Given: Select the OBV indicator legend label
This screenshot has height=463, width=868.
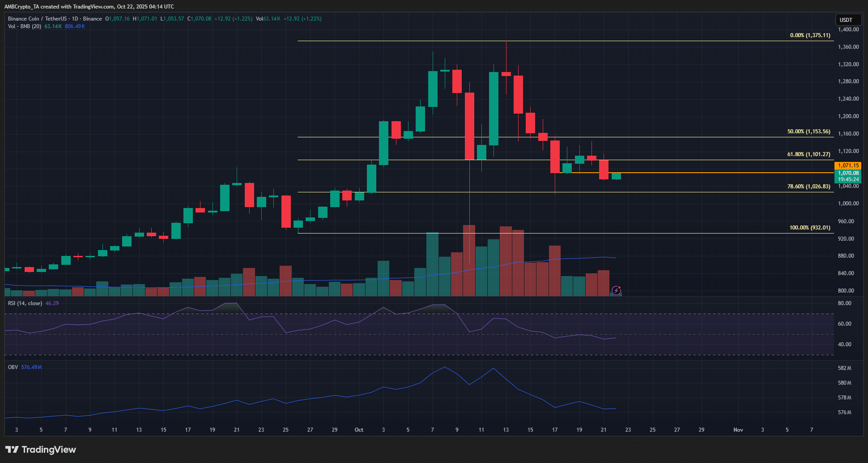Looking at the screenshot, I should (13, 367).
